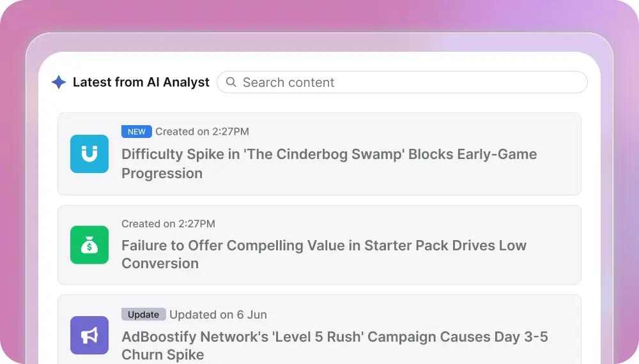Image resolution: width=639 pixels, height=364 pixels.
Task: Click the 'Latest from AI Analyst' heading
Action: (141, 82)
